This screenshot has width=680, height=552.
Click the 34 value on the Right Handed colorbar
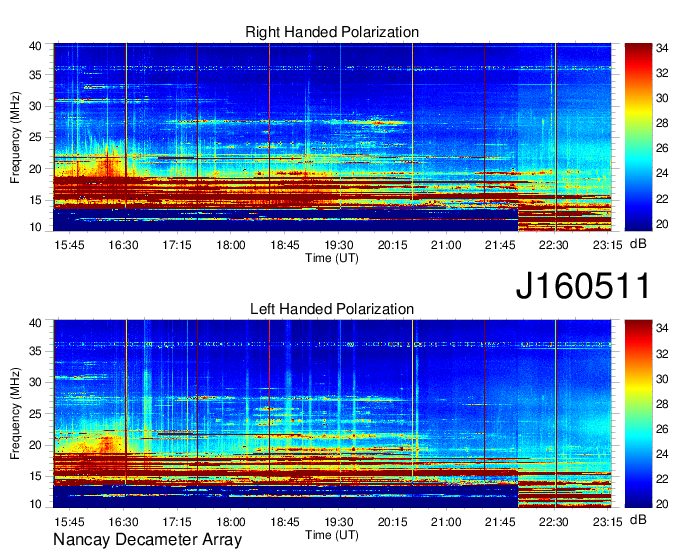(x=662, y=48)
